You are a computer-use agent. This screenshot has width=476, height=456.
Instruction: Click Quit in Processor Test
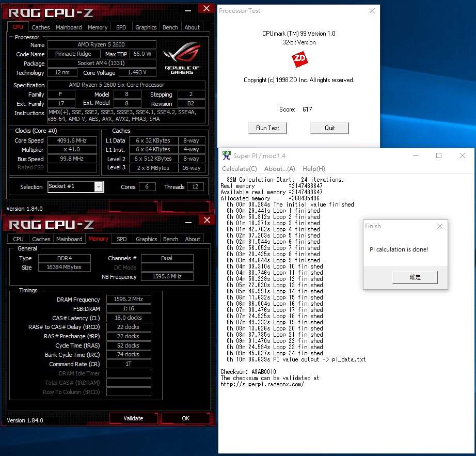point(329,128)
